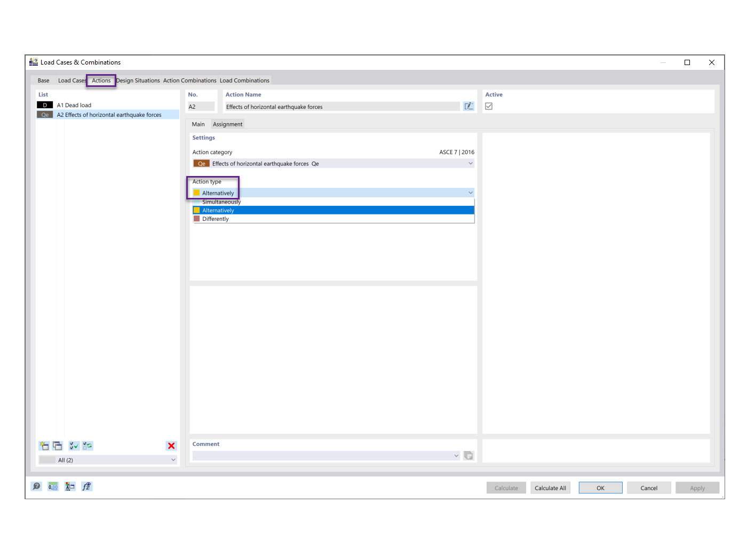Confirm with the OK button
Image resolution: width=747 pixels, height=560 pixels.
click(600, 488)
